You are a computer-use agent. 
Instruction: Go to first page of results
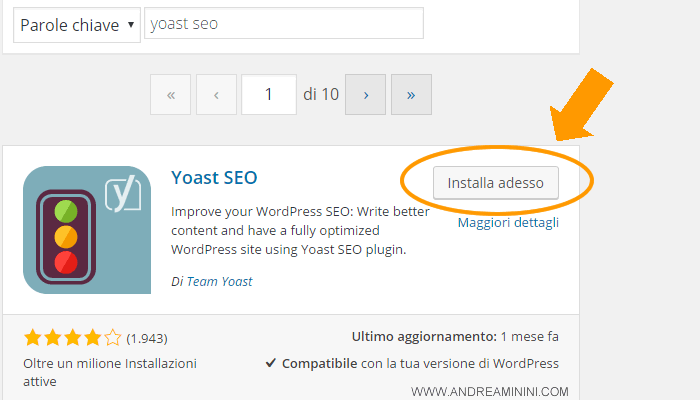point(171,95)
